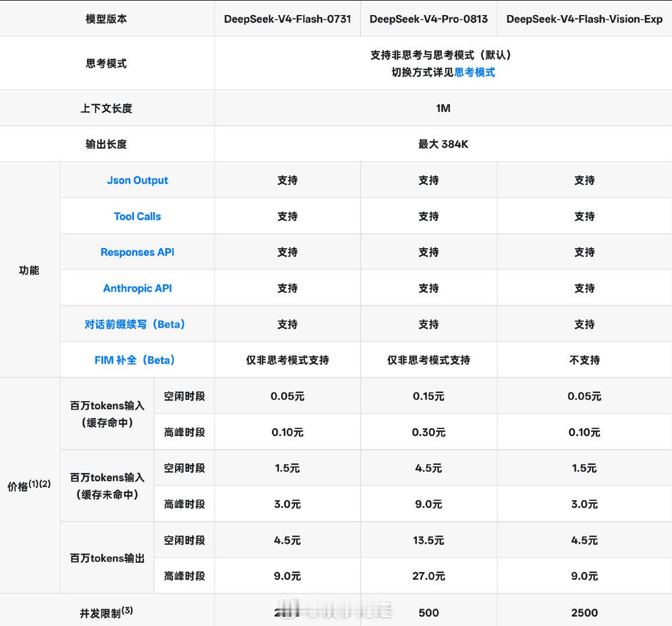Follow the Responses API link

coord(137,252)
